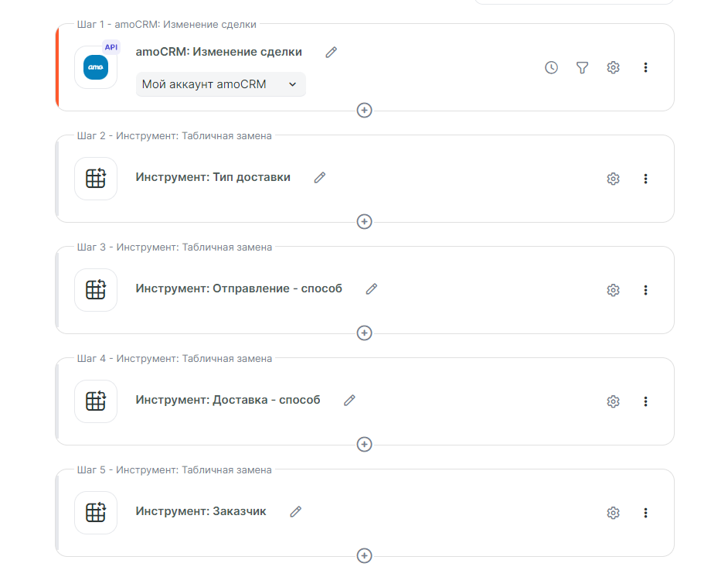Open the three-dot menu for Отправление - способ
The width and height of the screenshot is (728, 570).
coord(645,290)
